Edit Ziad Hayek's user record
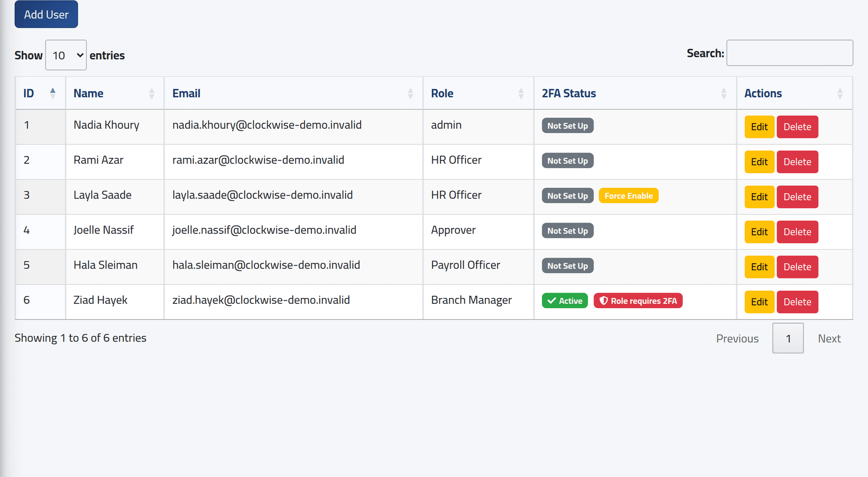The image size is (868, 477). tap(759, 302)
